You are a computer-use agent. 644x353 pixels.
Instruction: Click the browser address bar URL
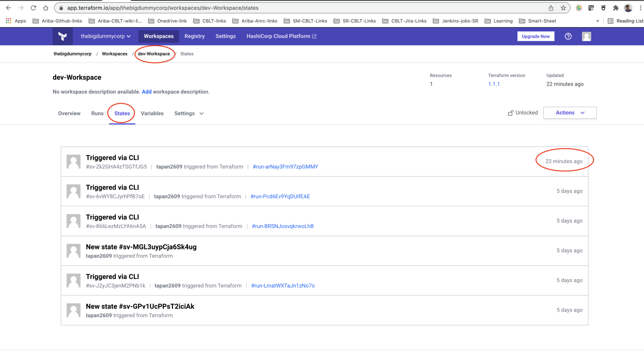[163, 8]
